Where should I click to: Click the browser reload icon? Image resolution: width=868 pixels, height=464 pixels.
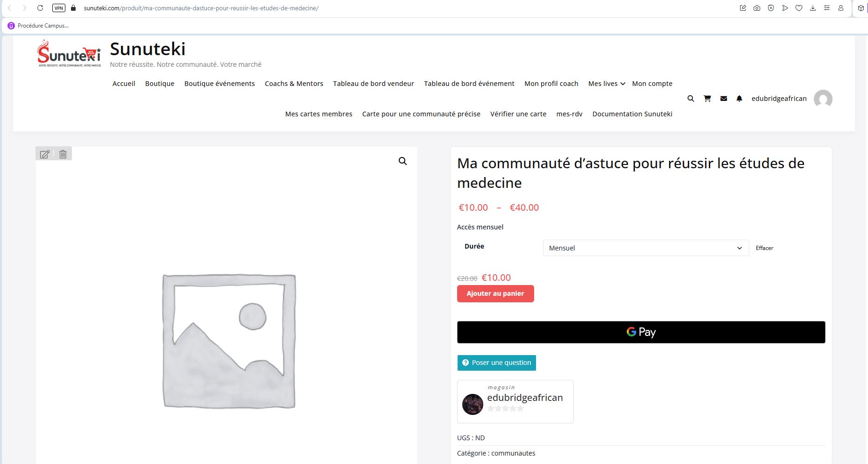(x=40, y=8)
